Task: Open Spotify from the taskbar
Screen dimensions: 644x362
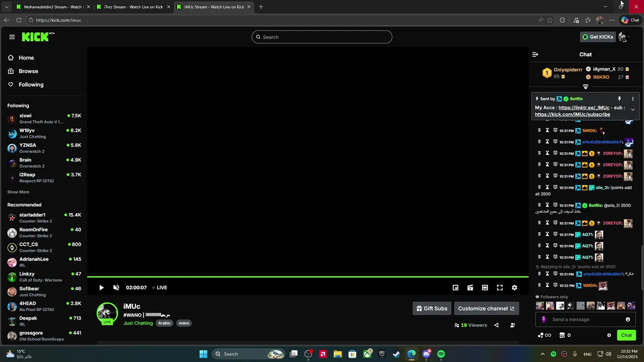Action: coord(441,354)
